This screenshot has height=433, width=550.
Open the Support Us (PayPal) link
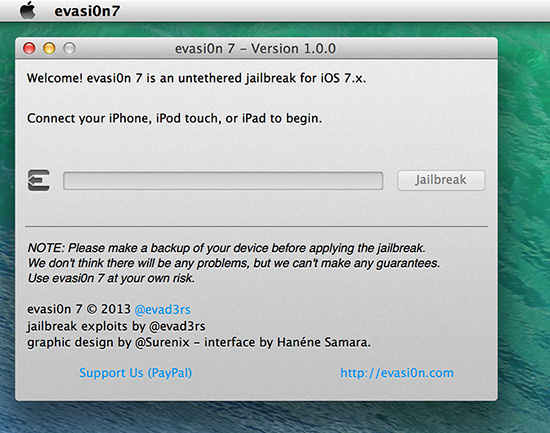click(135, 373)
